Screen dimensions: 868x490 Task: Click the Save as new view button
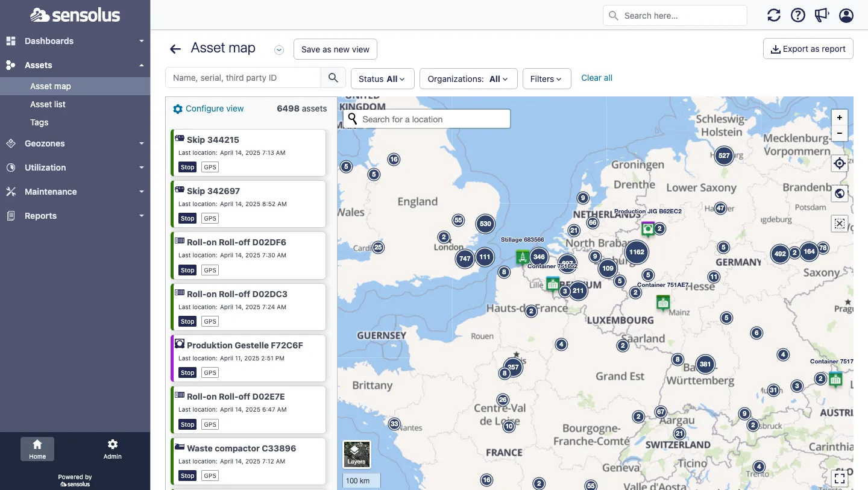click(335, 49)
